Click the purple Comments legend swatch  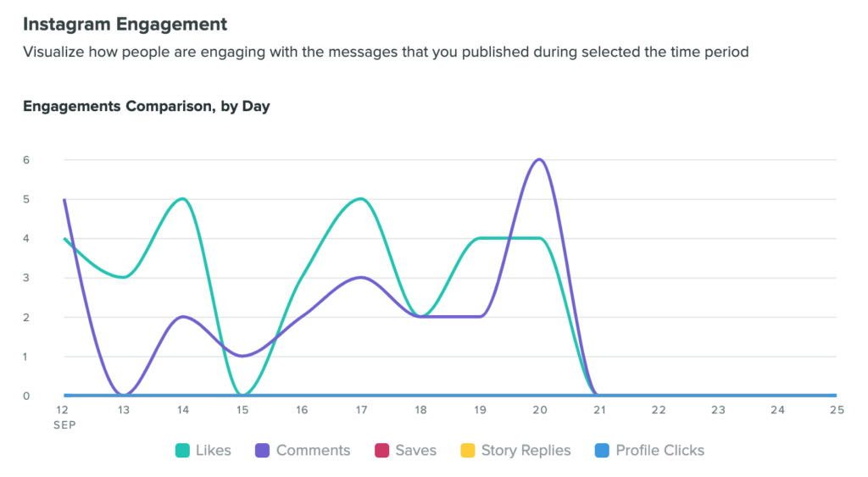(263, 451)
